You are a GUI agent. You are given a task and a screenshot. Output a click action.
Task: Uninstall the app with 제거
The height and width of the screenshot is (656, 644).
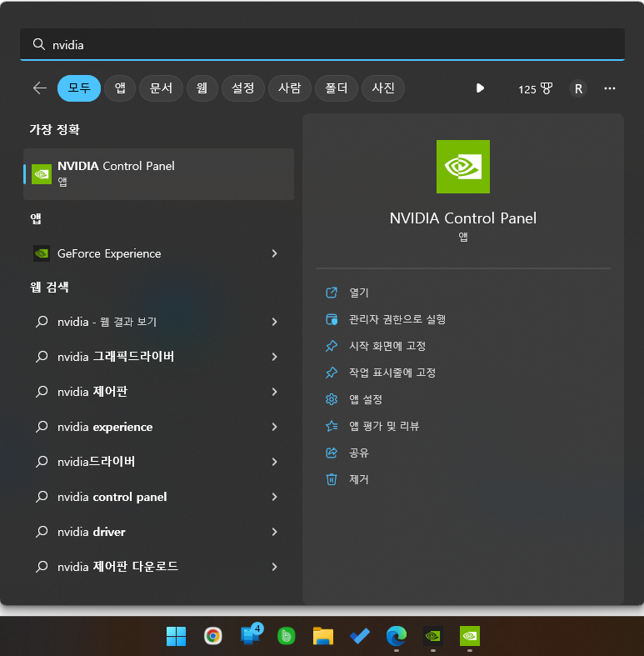(x=359, y=479)
